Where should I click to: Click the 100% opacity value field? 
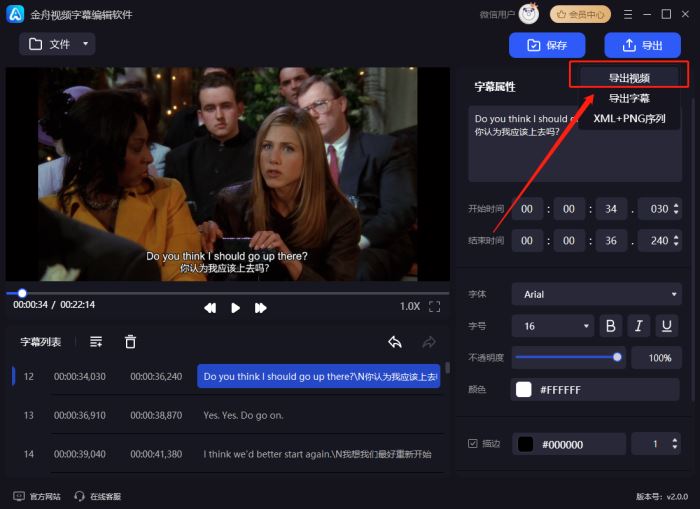[656, 358]
